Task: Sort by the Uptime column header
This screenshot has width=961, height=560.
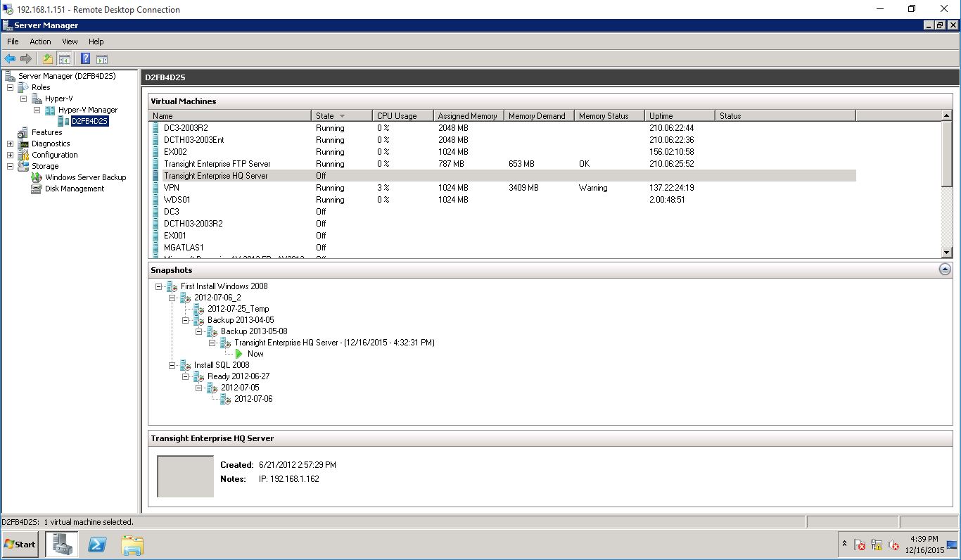Action: [x=680, y=116]
